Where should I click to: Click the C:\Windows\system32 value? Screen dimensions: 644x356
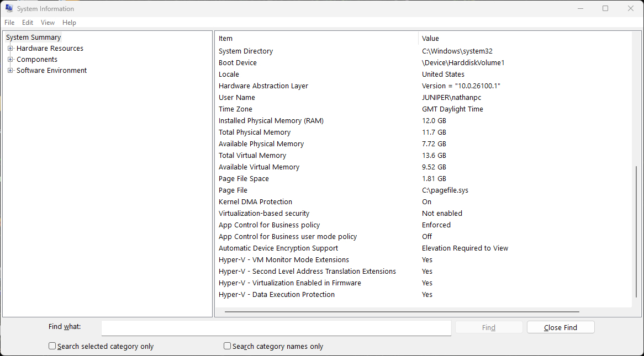click(x=457, y=51)
